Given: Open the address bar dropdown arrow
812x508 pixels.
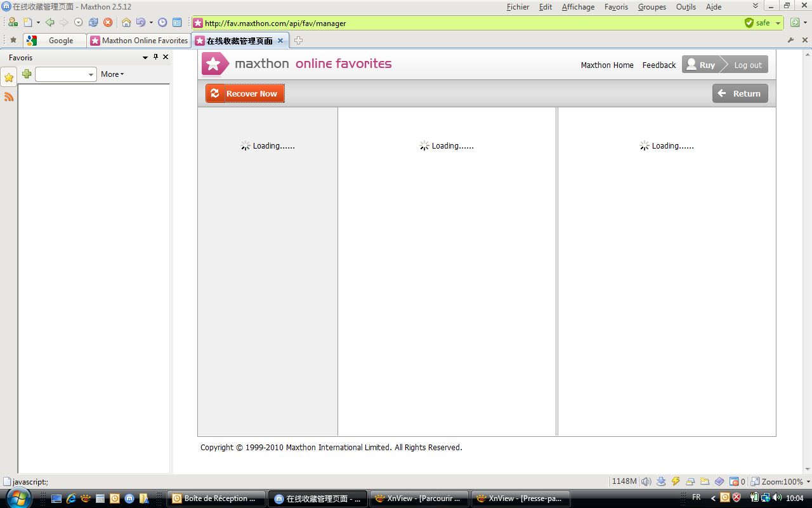Looking at the screenshot, I should click(x=778, y=23).
